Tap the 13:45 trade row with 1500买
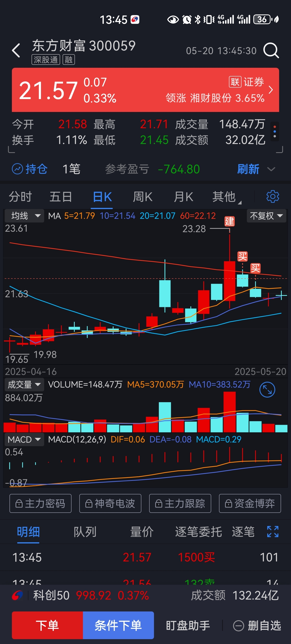 coord(145,557)
